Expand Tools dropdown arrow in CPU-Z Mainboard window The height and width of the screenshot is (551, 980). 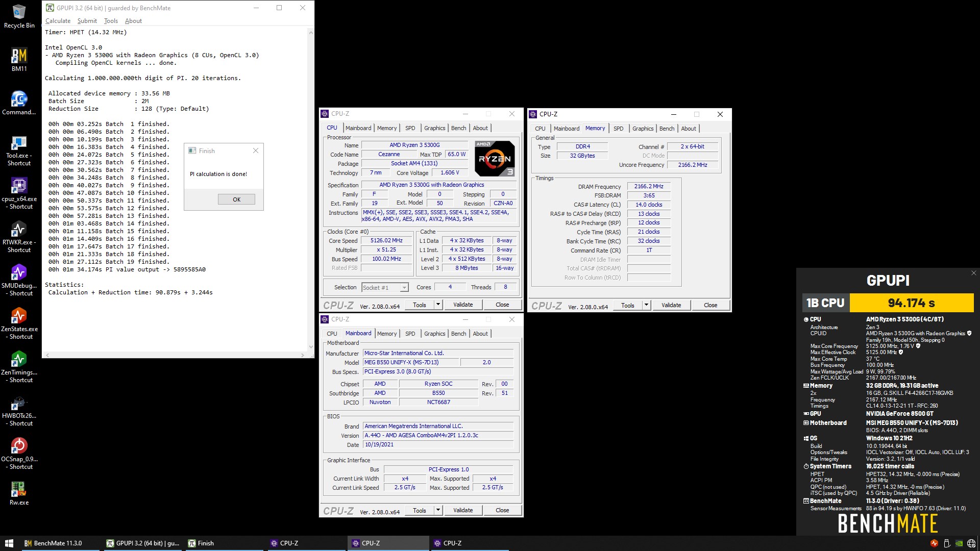tap(438, 510)
